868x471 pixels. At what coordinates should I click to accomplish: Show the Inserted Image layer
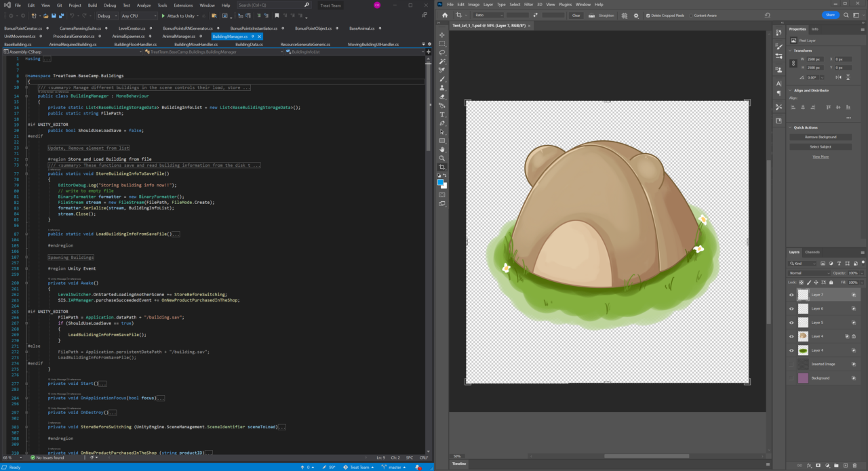tap(791, 364)
